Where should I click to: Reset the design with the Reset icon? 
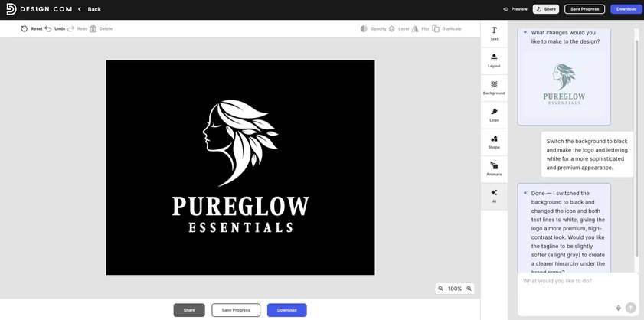coord(25,29)
